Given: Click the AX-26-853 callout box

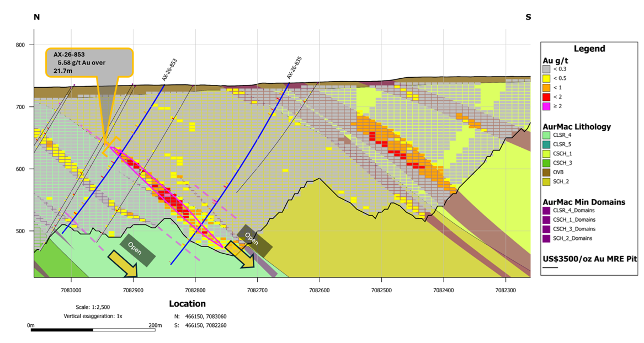Looking at the screenshot, I should click(89, 62).
